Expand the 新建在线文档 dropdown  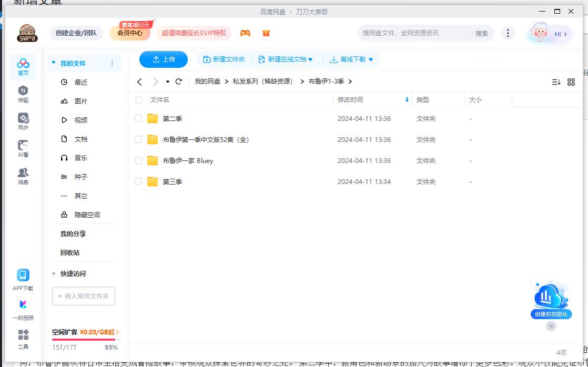coord(286,59)
